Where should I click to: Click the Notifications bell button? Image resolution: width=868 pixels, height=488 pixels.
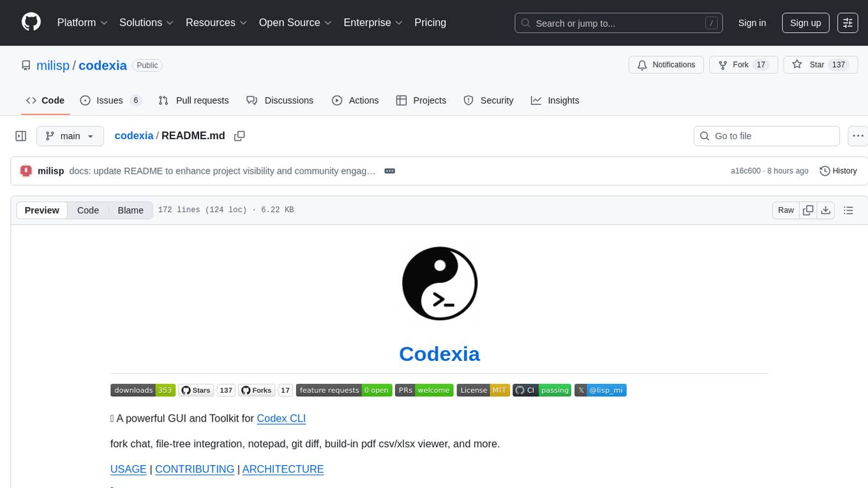[666, 65]
